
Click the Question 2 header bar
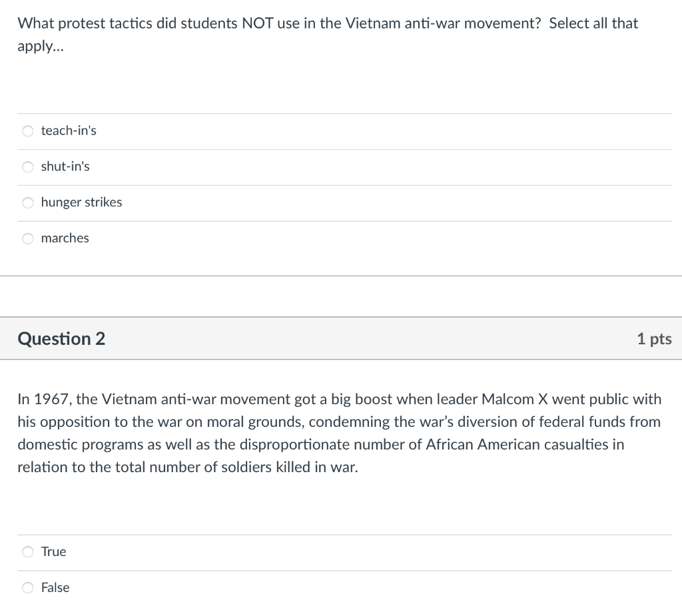pyautogui.click(x=341, y=338)
